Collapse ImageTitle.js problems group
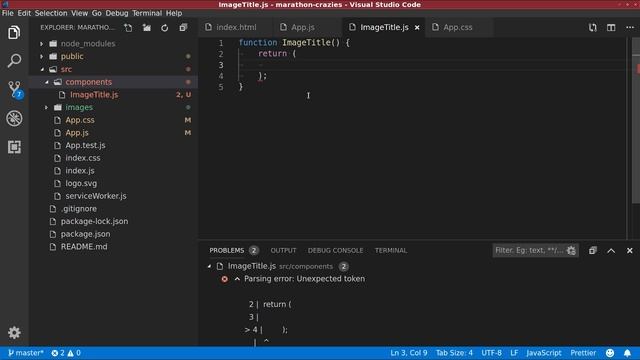 click(209, 267)
